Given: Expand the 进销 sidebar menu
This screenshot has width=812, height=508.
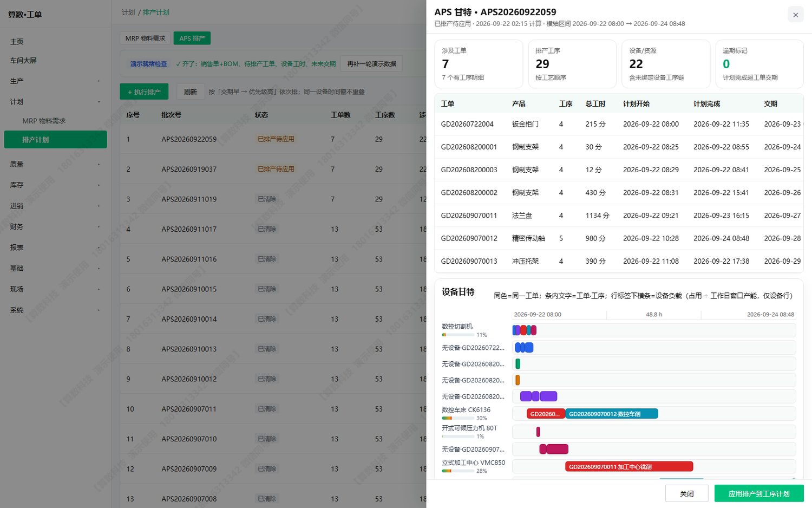Looking at the screenshot, I should (x=55, y=206).
